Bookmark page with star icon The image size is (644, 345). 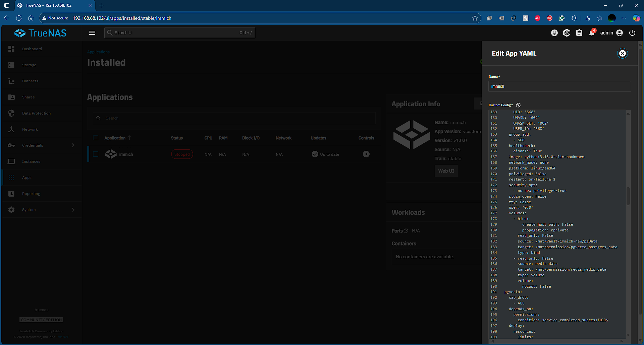[x=475, y=18]
